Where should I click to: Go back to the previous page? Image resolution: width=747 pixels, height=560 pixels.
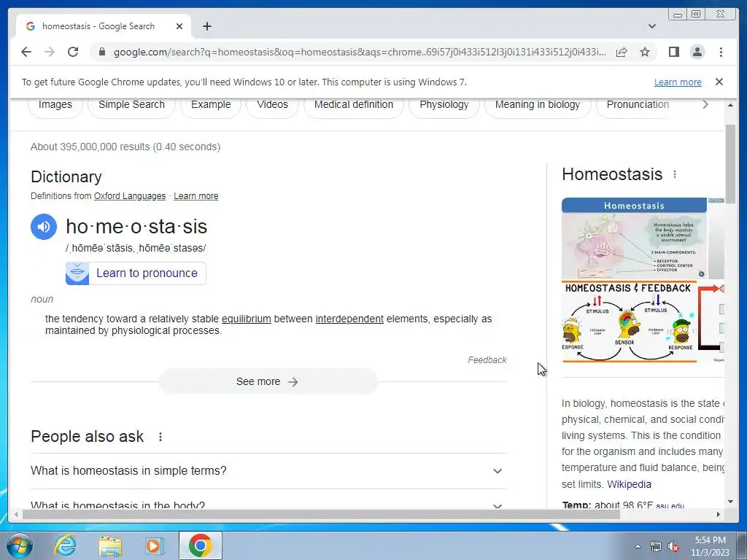[26, 52]
